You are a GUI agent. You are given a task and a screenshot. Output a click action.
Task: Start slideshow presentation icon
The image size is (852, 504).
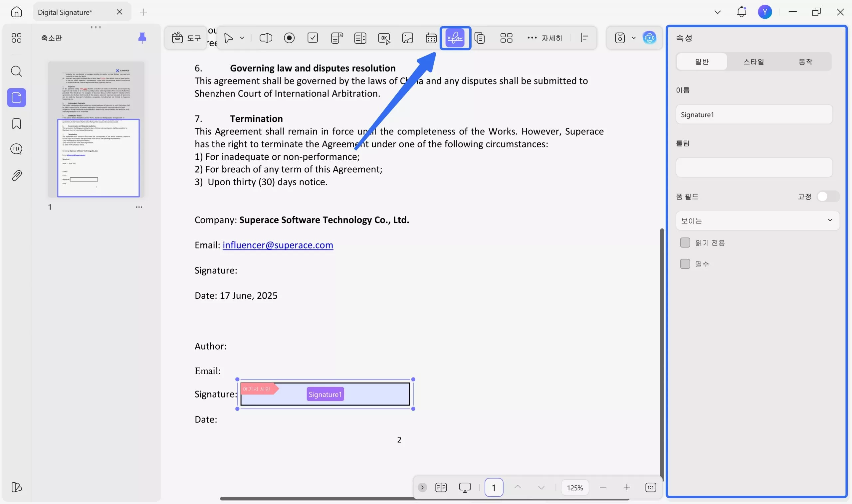(465, 487)
